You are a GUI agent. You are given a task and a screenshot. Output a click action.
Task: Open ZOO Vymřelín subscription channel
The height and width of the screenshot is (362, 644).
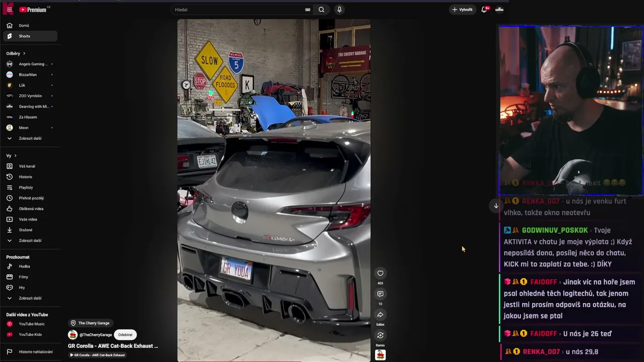[x=30, y=96]
